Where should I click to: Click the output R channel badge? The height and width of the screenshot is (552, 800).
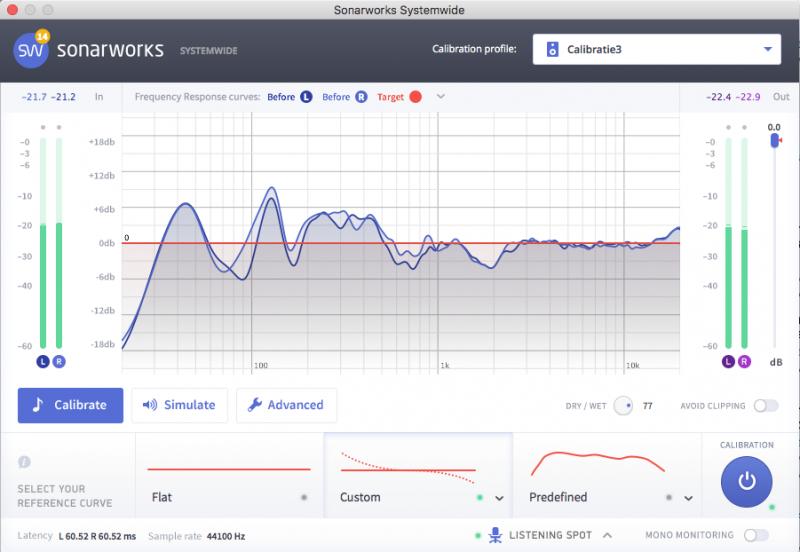pyautogui.click(x=744, y=362)
